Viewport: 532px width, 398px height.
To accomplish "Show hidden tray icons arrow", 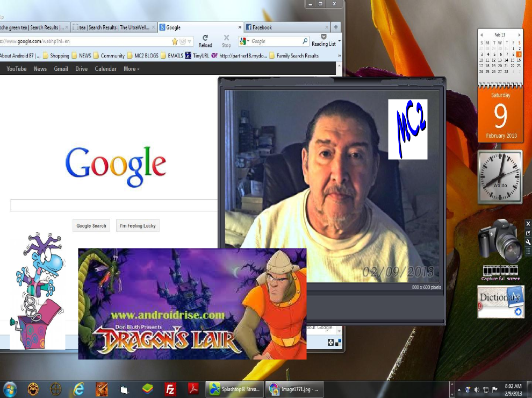I will click(x=459, y=389).
